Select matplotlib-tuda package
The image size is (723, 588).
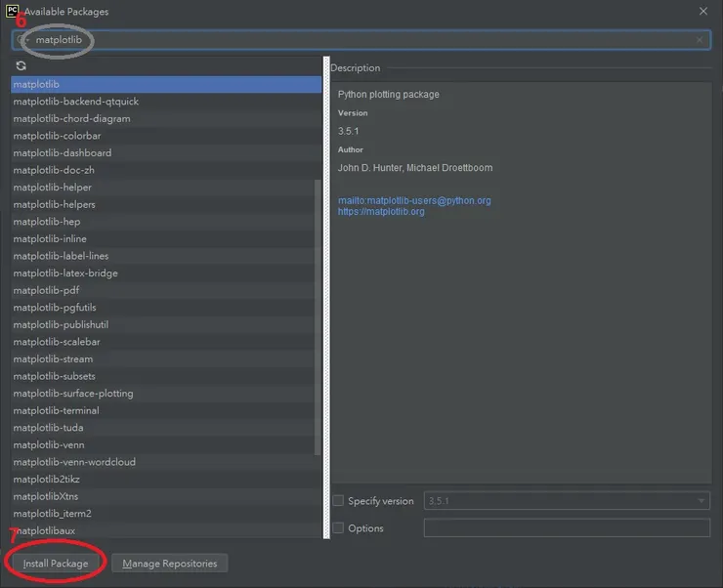pyautogui.click(x=166, y=428)
